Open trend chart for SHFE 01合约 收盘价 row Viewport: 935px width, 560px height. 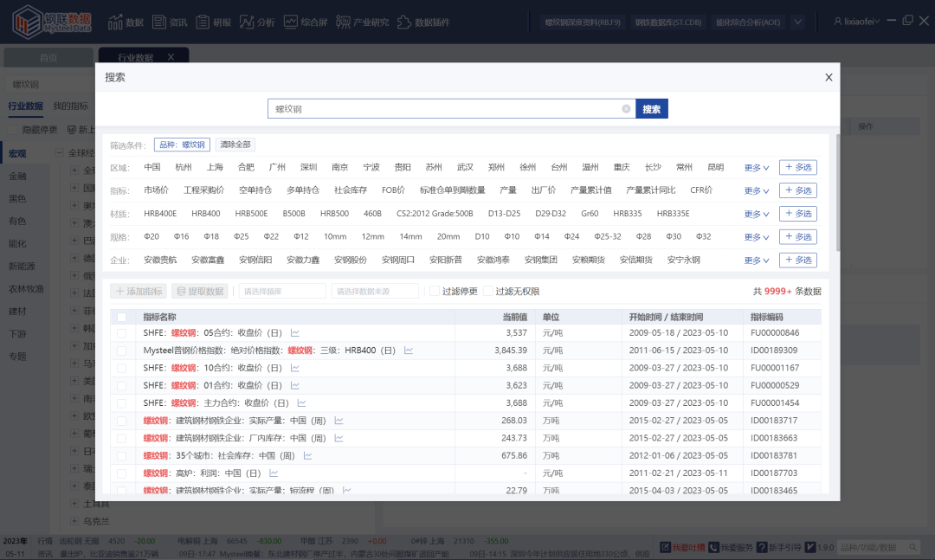coord(294,385)
